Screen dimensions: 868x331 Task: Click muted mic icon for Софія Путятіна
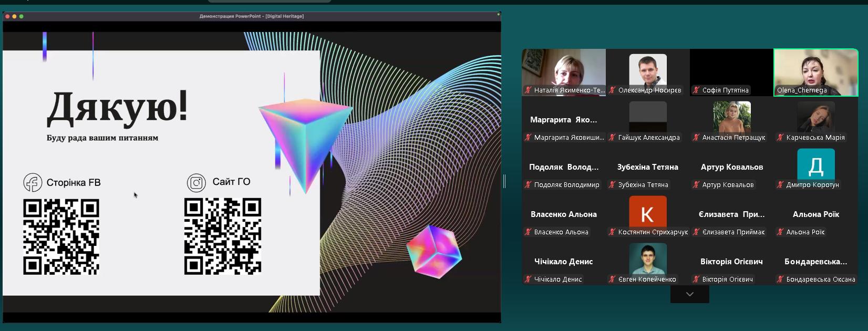[x=696, y=90]
